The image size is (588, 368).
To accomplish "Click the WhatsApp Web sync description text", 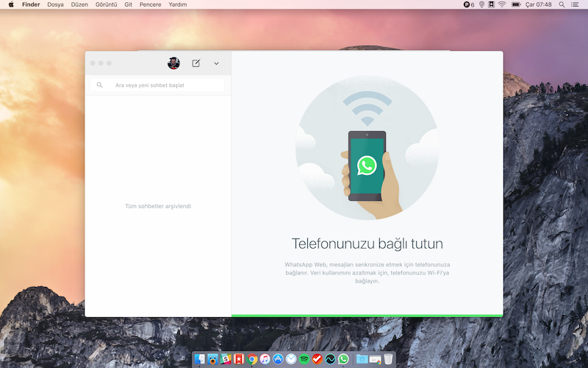I will (x=367, y=272).
